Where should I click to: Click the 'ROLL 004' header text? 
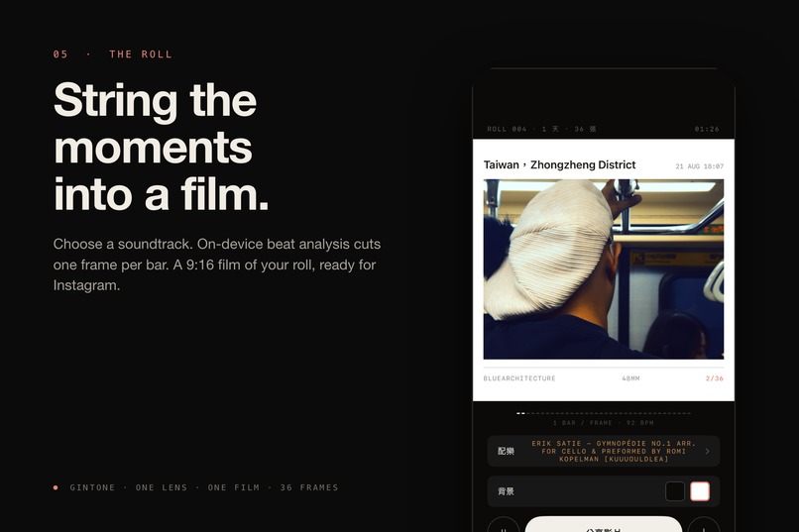pos(507,129)
